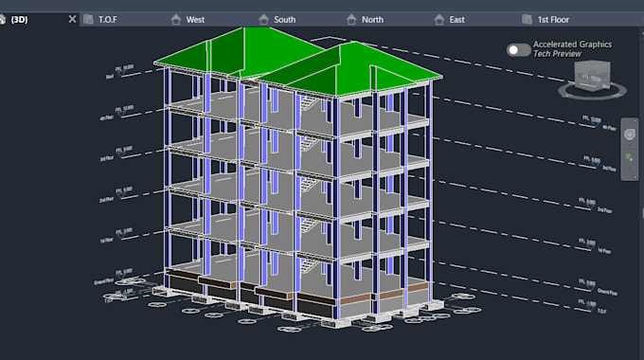Switch to the (3D) view tab
This screenshot has width=644, height=360.
pos(19,19)
